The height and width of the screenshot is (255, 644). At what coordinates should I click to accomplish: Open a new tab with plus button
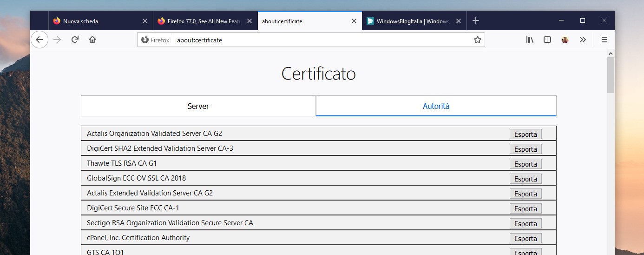(x=476, y=21)
